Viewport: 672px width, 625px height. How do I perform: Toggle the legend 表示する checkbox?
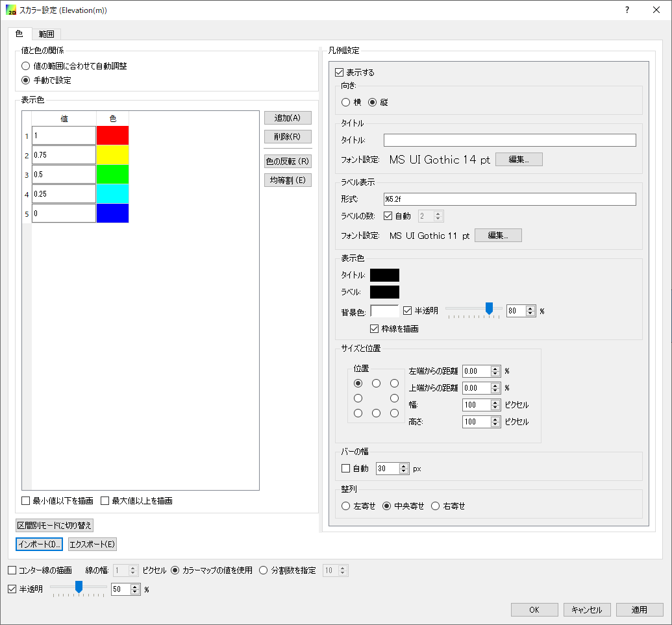(x=340, y=73)
